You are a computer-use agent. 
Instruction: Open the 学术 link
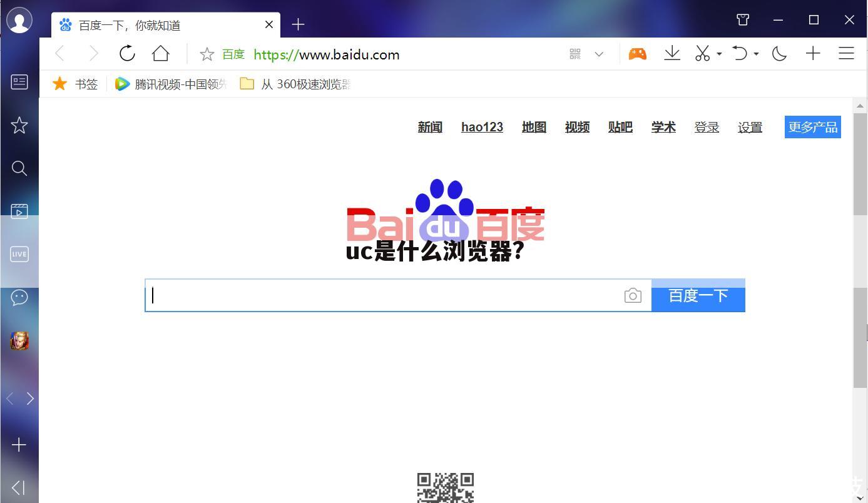pos(663,127)
